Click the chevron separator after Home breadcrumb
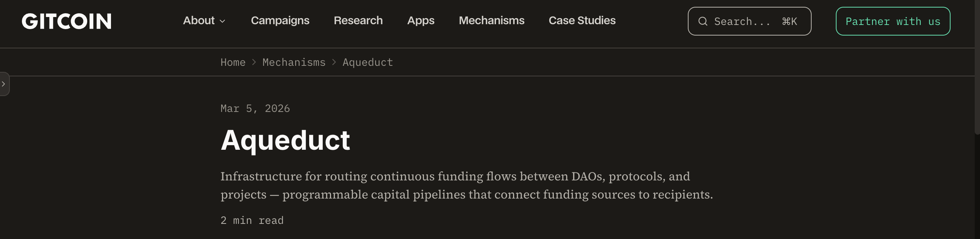The width and height of the screenshot is (980, 239). tap(254, 62)
